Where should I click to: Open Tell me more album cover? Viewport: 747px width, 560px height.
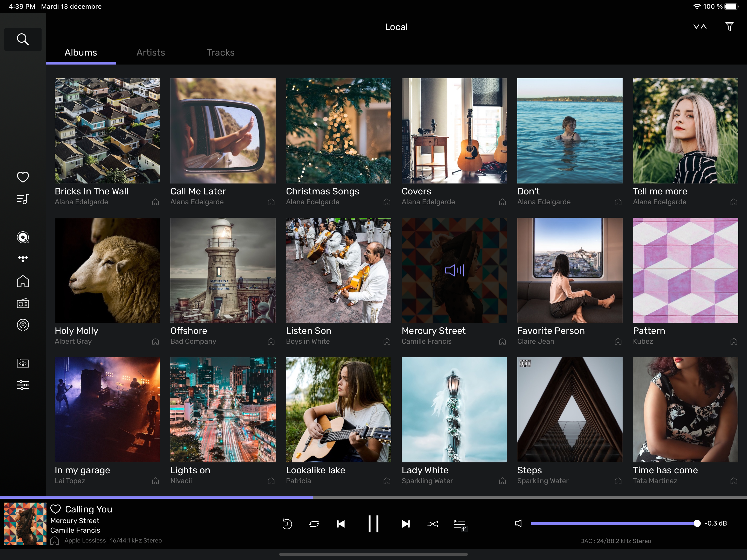click(x=685, y=131)
